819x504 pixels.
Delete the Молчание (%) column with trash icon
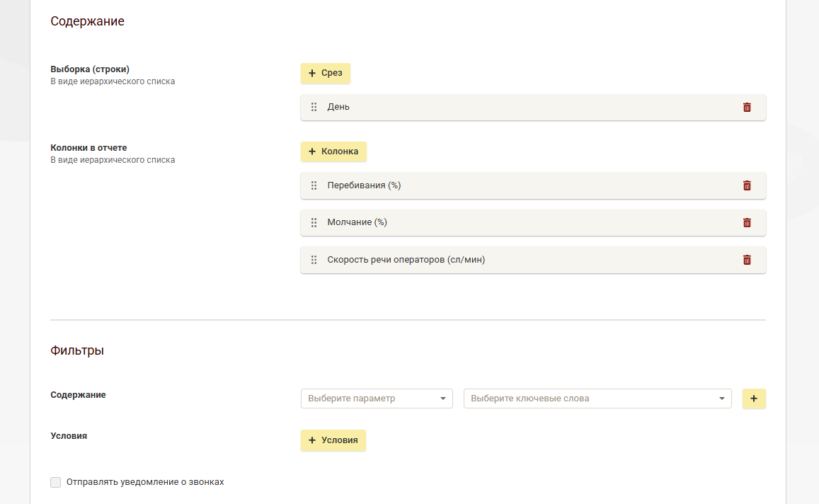747,222
